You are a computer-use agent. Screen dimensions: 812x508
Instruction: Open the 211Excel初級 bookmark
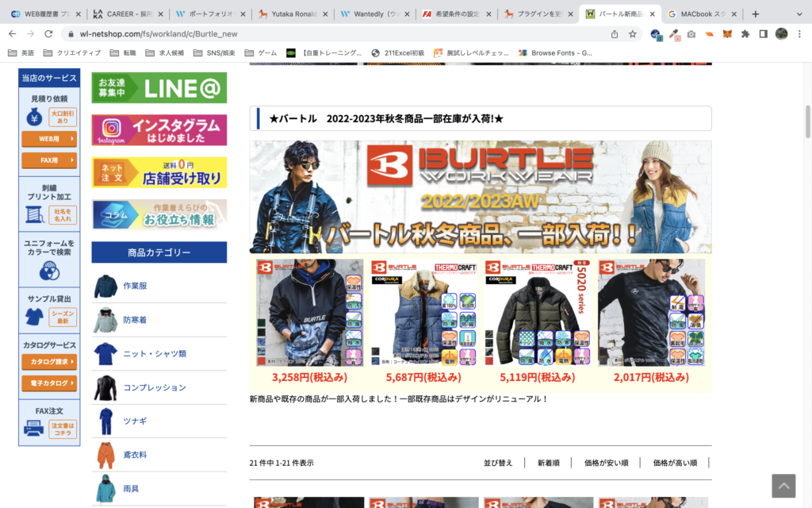pos(398,53)
